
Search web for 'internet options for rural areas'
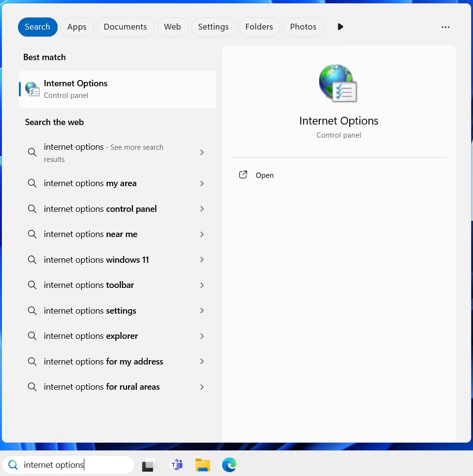point(117,387)
